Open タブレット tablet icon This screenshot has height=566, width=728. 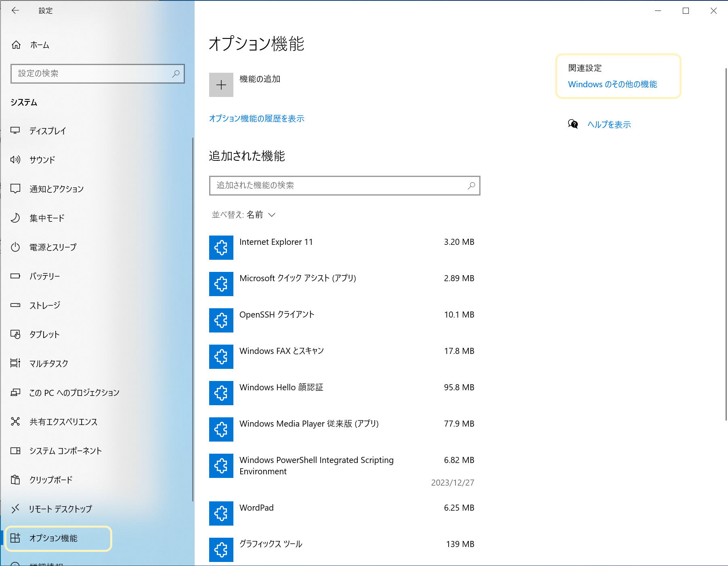click(x=15, y=334)
